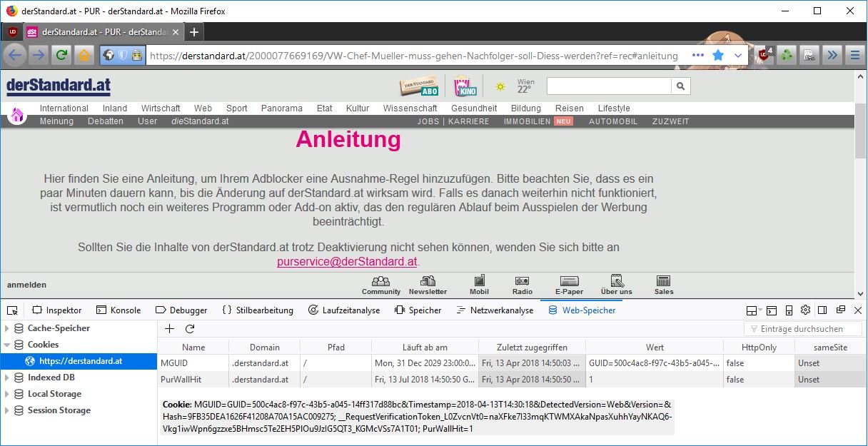Screen dimensions: 868x446
Task: Open the Newsletter footer icon
Action: coord(428,285)
